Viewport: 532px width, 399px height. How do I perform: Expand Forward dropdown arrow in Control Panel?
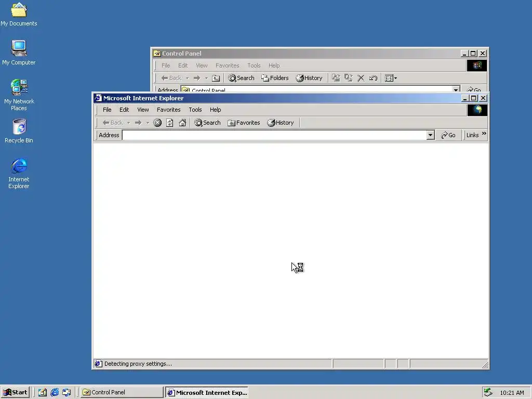pos(206,78)
